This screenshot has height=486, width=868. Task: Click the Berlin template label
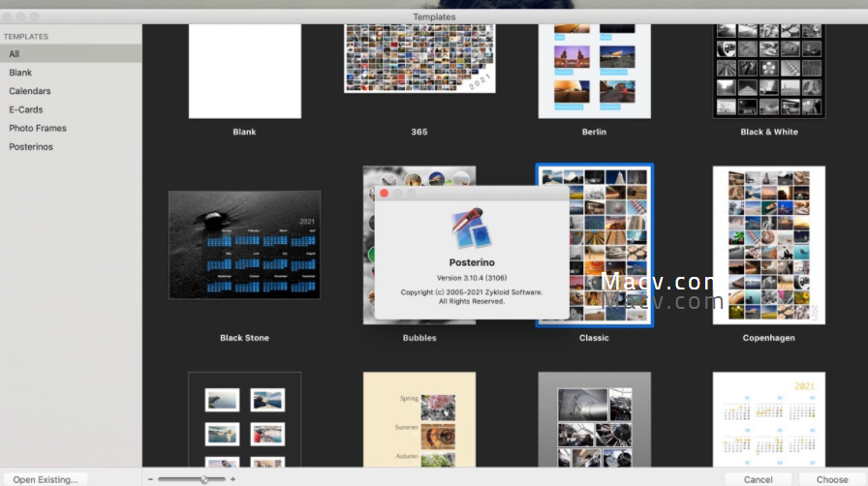(x=594, y=132)
